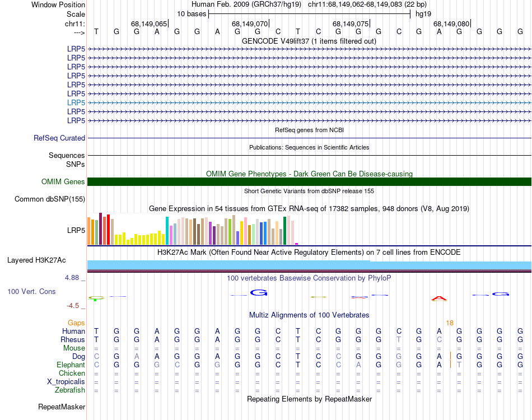Open the RefSeq Curated track label
The width and height of the screenshot is (532, 420).
59,138
